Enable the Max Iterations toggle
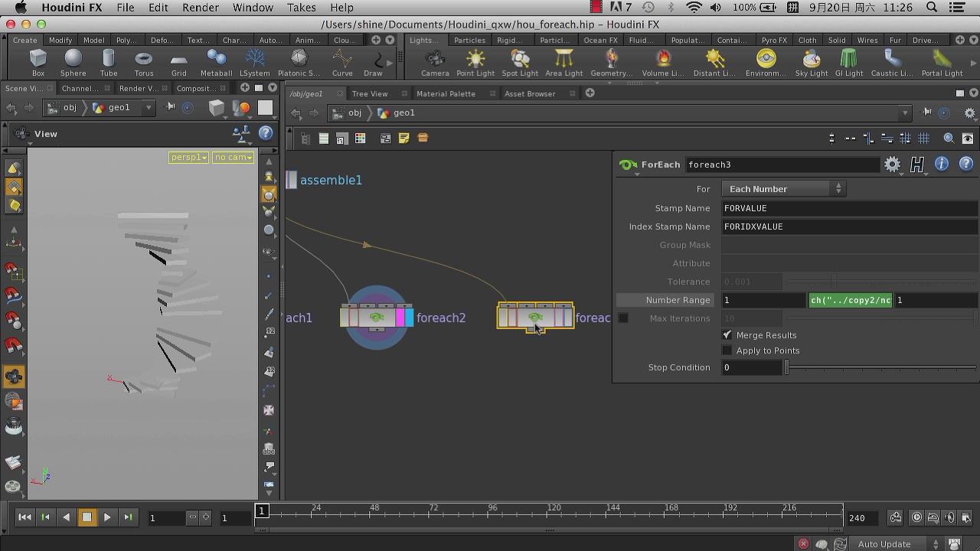The height and width of the screenshot is (551, 980). tap(623, 318)
